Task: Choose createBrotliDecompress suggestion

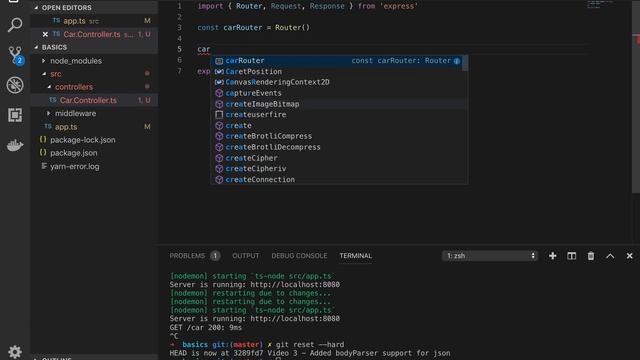Action: (x=336, y=147)
